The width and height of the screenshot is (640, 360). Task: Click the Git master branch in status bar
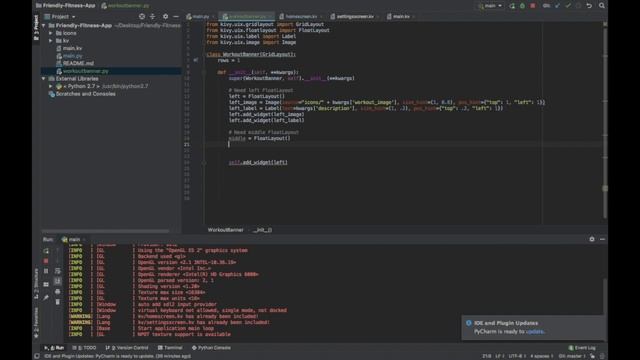tap(572, 356)
